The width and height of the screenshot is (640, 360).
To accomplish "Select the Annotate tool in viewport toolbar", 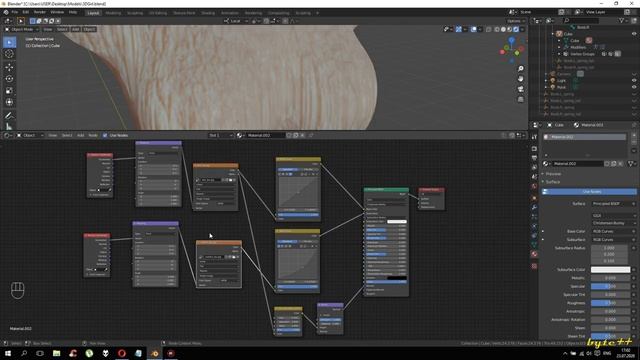I will (x=9, y=116).
